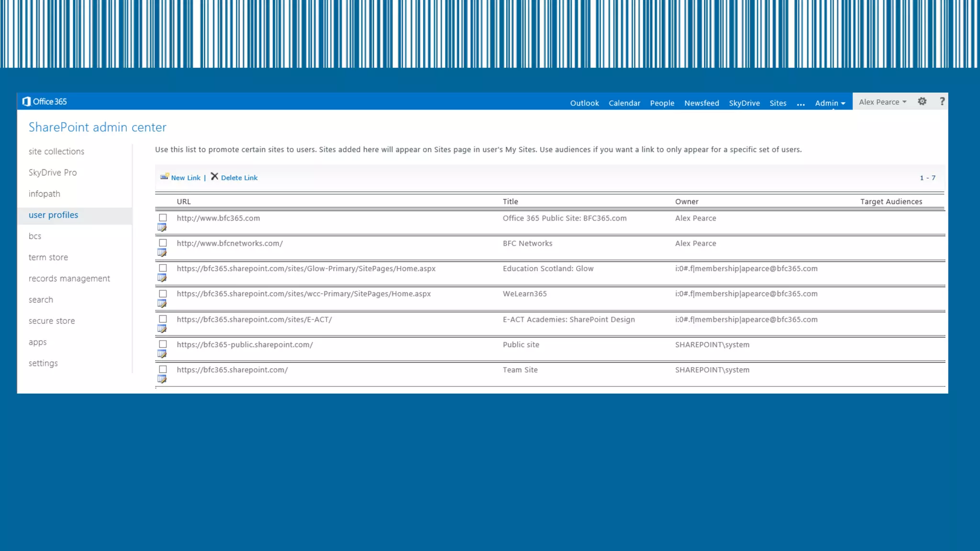
Task: Click the Delete Link X icon
Action: click(x=214, y=176)
